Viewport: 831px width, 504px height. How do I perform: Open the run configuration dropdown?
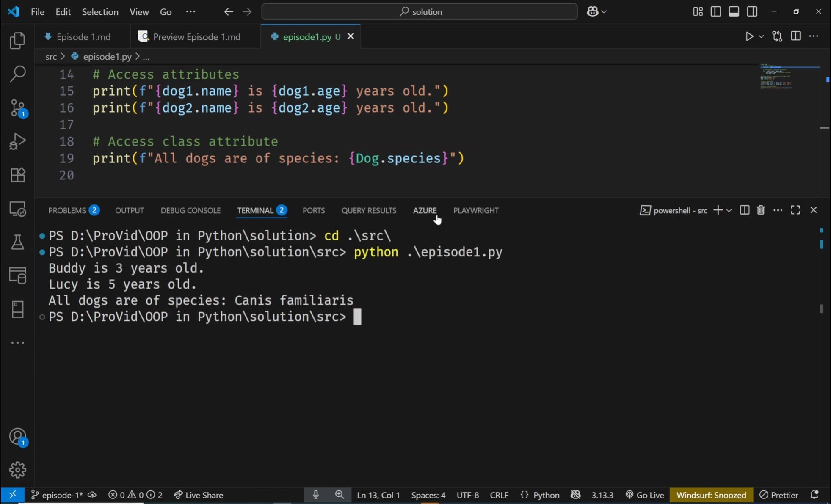pyautogui.click(x=761, y=36)
